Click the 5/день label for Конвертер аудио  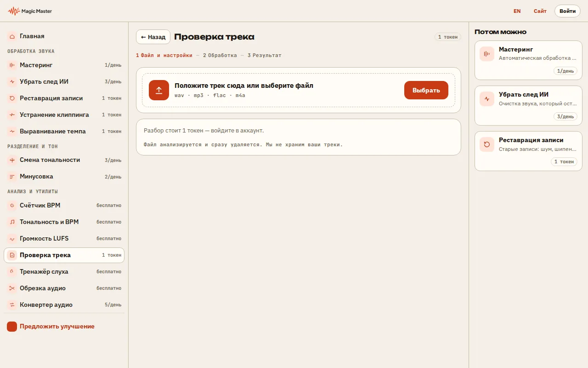pyautogui.click(x=113, y=305)
